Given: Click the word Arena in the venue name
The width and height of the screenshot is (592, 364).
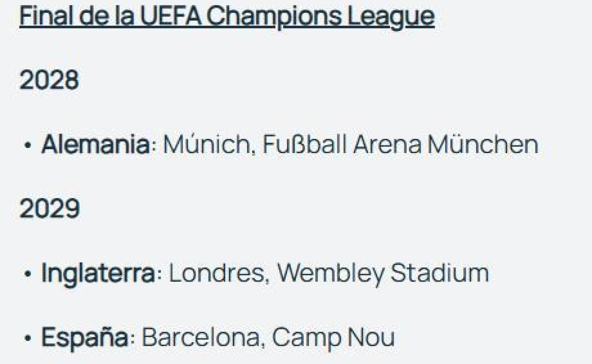Looking at the screenshot, I should pyautogui.click(x=387, y=144).
